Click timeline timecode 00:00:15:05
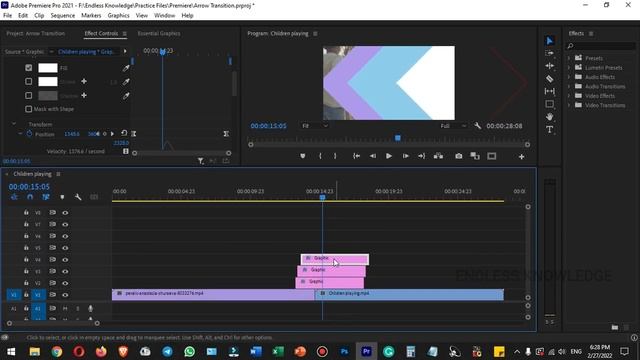Viewport: 640px width, 360px height. pos(29,187)
